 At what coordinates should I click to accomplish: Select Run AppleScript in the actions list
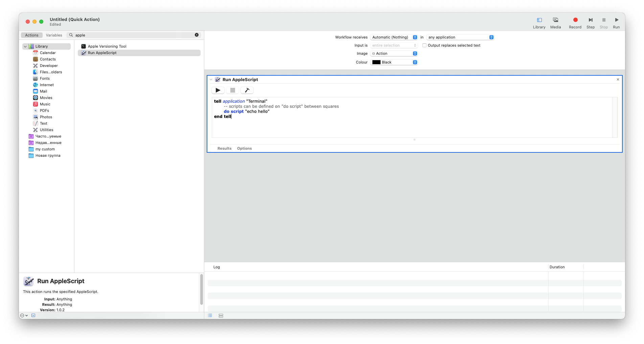click(139, 53)
